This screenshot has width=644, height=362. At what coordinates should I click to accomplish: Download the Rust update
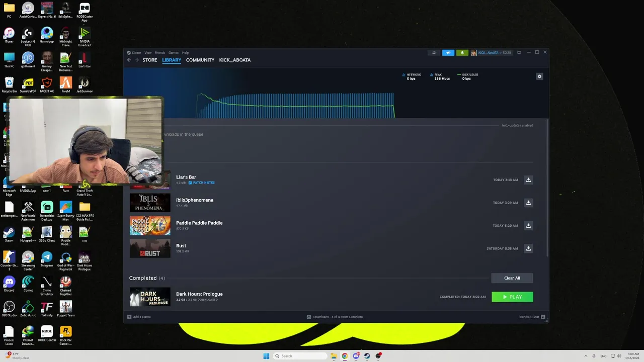pos(528,248)
